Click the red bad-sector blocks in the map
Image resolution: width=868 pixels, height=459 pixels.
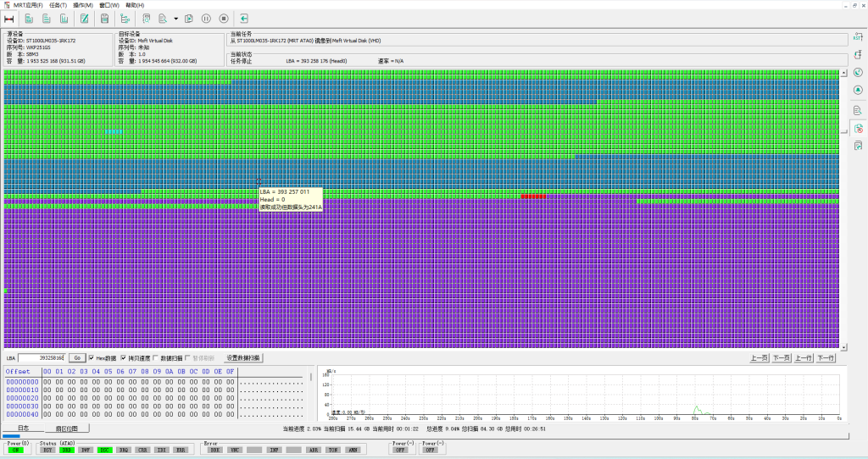pos(534,196)
